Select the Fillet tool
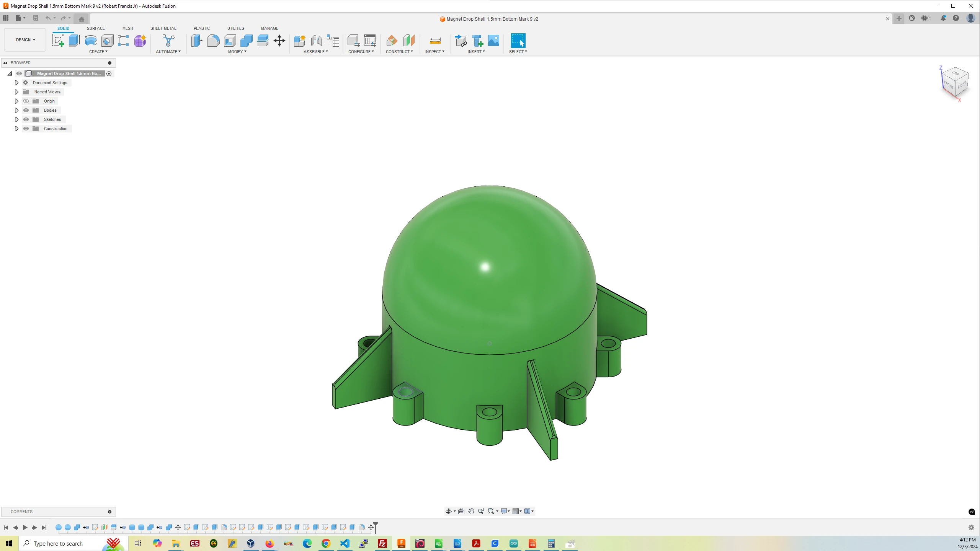Image resolution: width=980 pixels, height=551 pixels. coord(213,40)
